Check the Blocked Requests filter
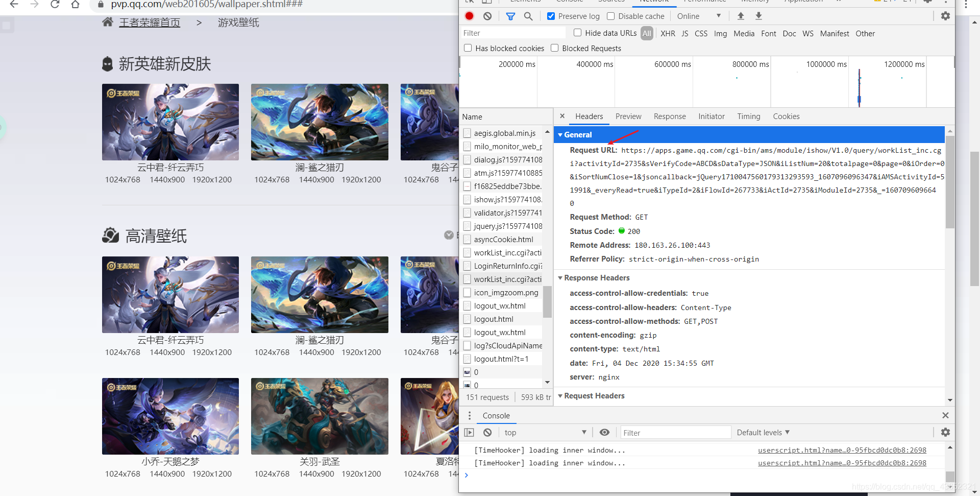Image resolution: width=980 pixels, height=496 pixels. click(554, 48)
